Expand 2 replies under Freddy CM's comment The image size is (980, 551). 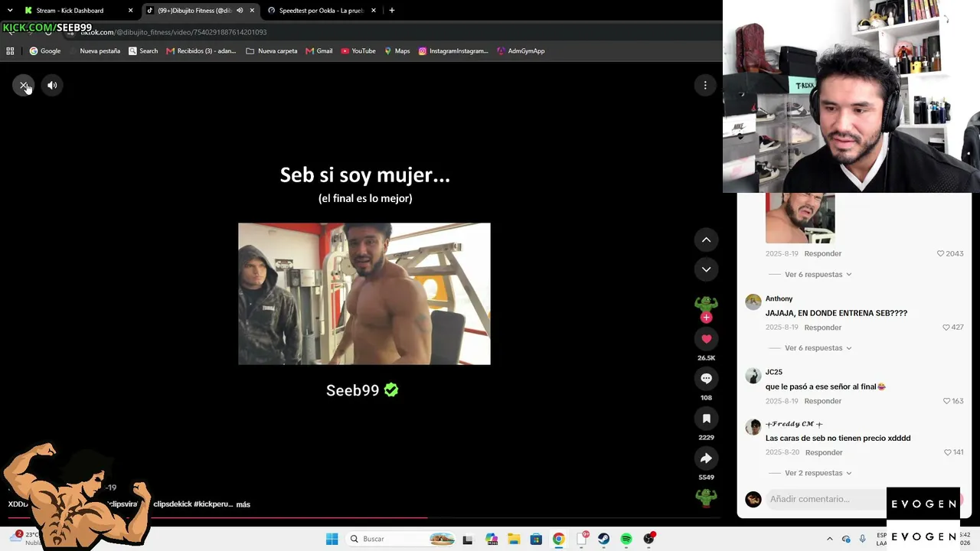tap(818, 473)
